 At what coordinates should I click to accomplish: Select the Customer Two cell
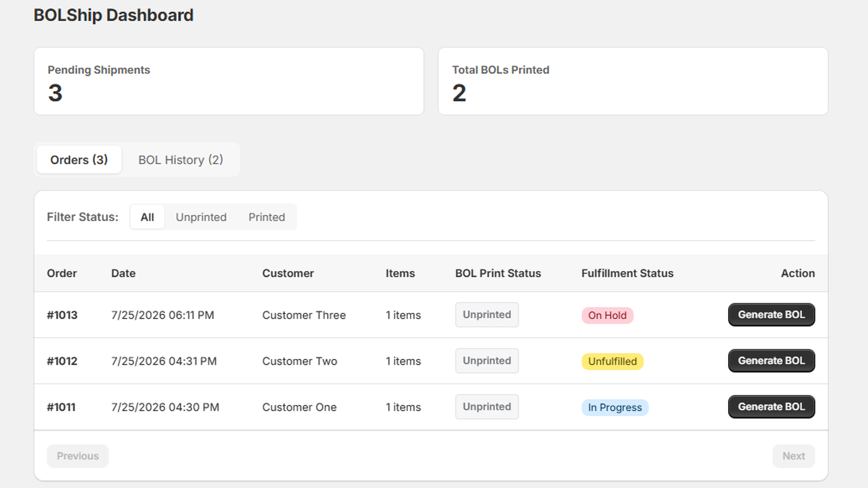pyautogui.click(x=299, y=361)
